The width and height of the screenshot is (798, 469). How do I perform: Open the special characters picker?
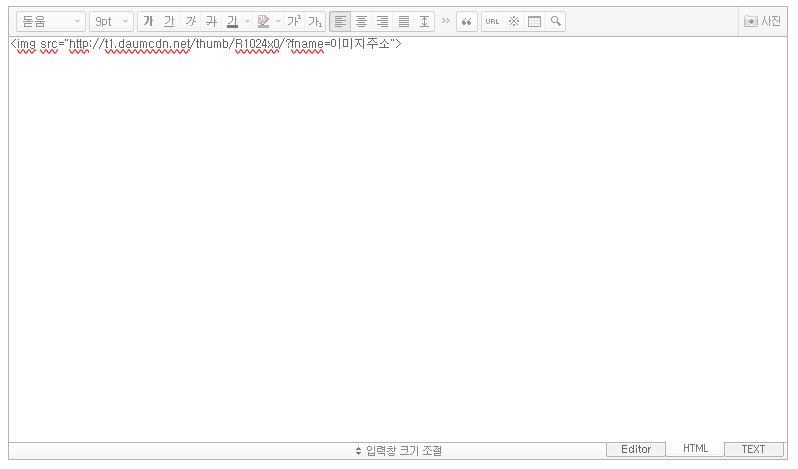point(514,21)
